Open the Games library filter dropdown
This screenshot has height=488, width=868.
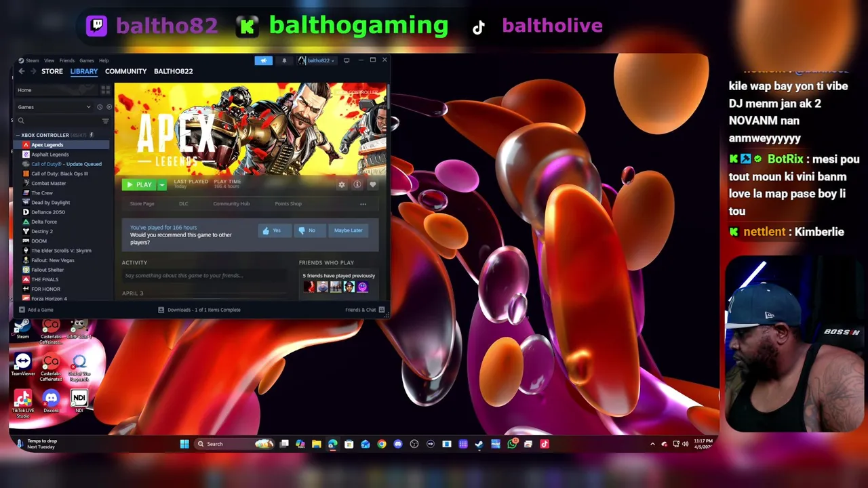[x=54, y=107]
